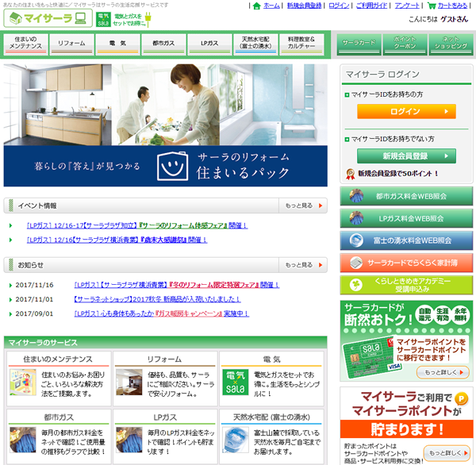The image size is (476, 465).
Task: Open カートをみる link
Action: tap(452, 6)
